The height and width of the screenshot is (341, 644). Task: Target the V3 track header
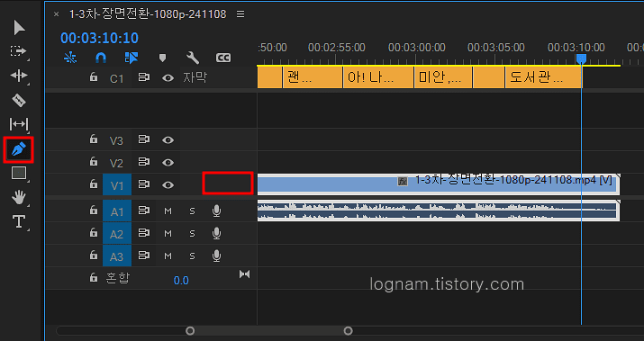[117, 140]
